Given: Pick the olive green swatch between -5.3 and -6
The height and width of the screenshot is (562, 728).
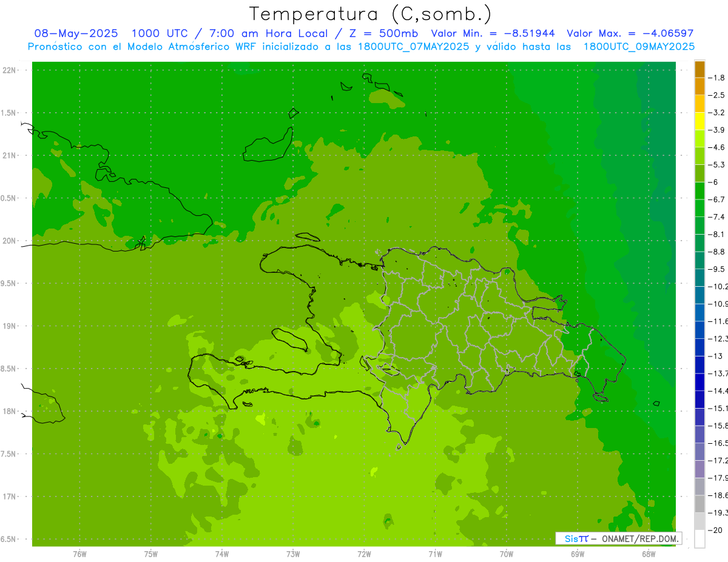Looking at the screenshot, I should coord(699,173).
